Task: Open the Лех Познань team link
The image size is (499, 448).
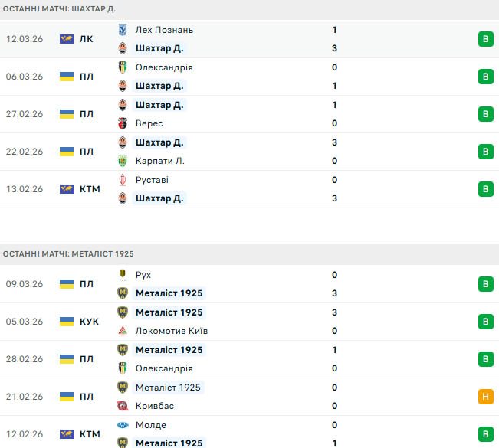Action: coord(164,30)
